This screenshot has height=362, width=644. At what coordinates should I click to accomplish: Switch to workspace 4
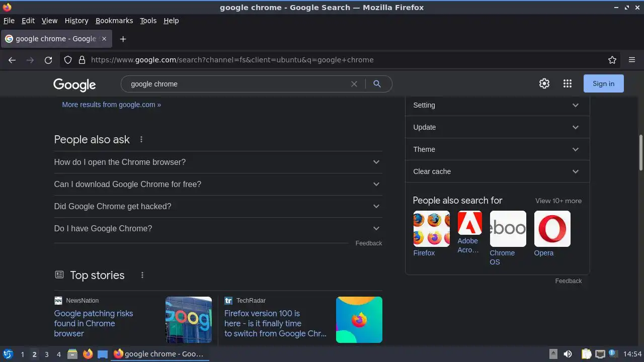click(58, 354)
